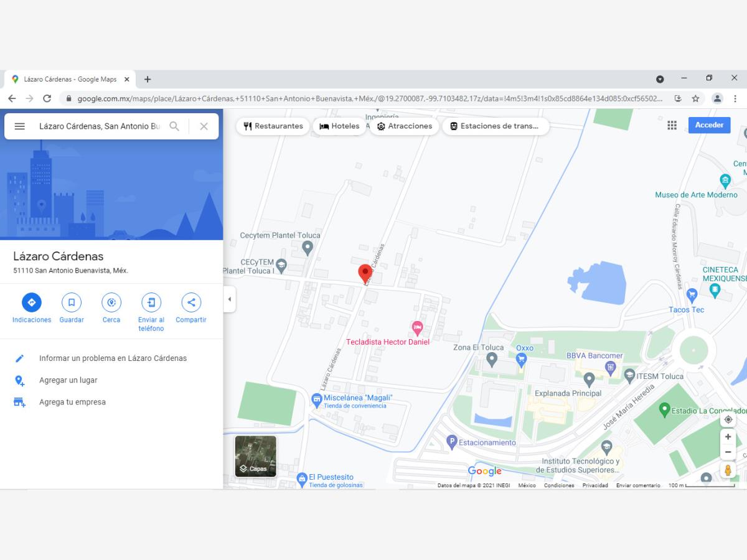Select the Hoteles filter chip
Screen dimensions: 747x560
[x=339, y=126]
